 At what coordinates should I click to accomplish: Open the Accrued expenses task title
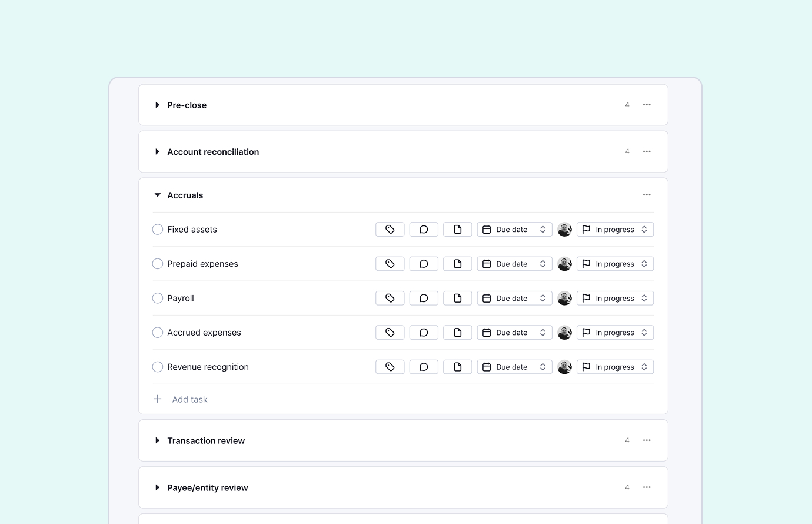point(204,333)
